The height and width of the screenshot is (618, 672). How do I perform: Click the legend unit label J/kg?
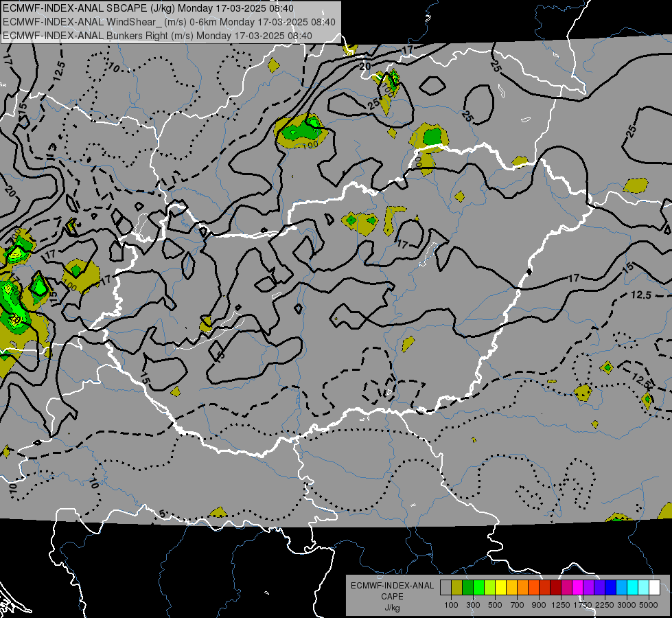coord(392,608)
